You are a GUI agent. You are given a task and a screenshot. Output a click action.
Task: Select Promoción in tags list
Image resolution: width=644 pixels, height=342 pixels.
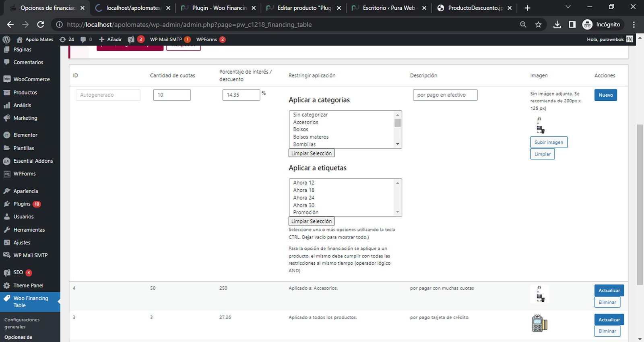(x=306, y=212)
